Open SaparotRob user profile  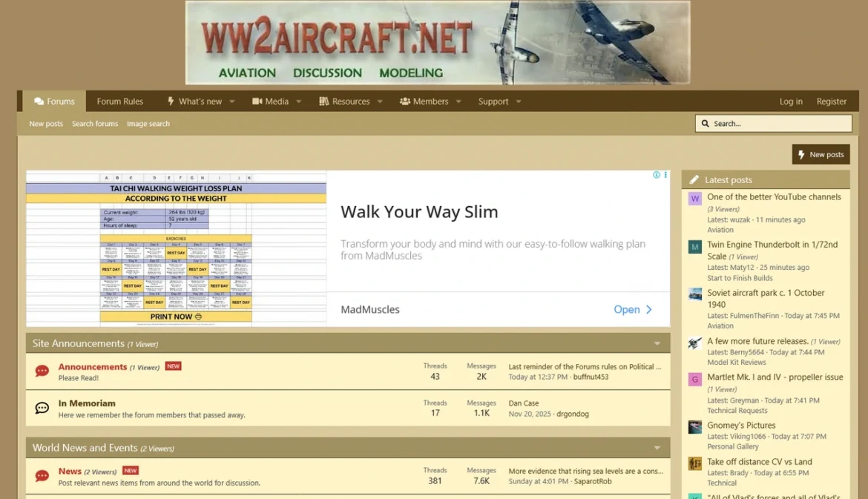coord(593,481)
